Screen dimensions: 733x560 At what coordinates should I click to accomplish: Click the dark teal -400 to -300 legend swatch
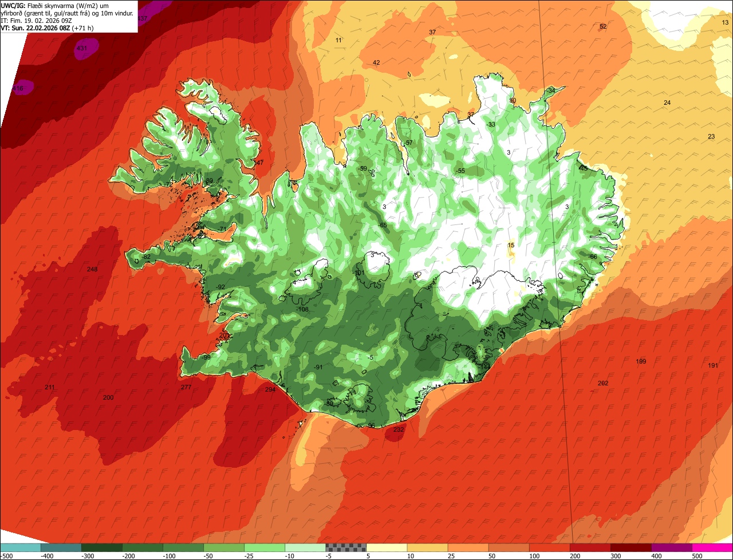pos(61,547)
